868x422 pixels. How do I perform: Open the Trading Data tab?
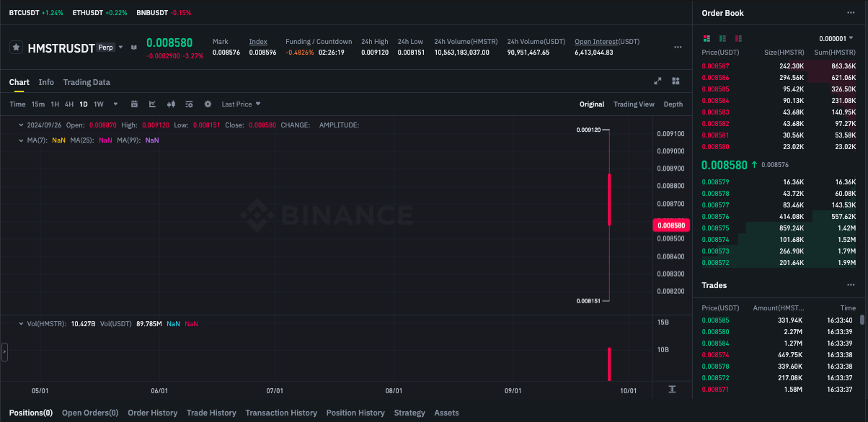87,82
